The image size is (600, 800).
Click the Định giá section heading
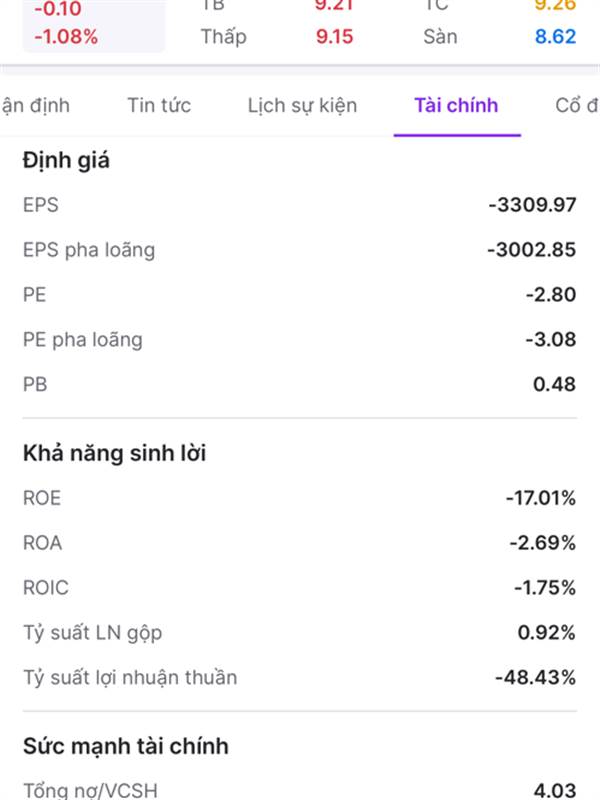[x=66, y=160]
